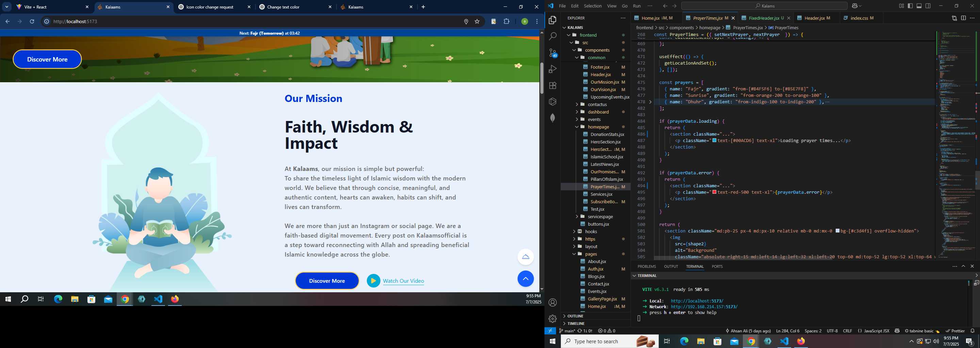Image resolution: width=980 pixels, height=348 pixels.
Task: Open the Manage gear icon in VS Code
Action: (552, 319)
